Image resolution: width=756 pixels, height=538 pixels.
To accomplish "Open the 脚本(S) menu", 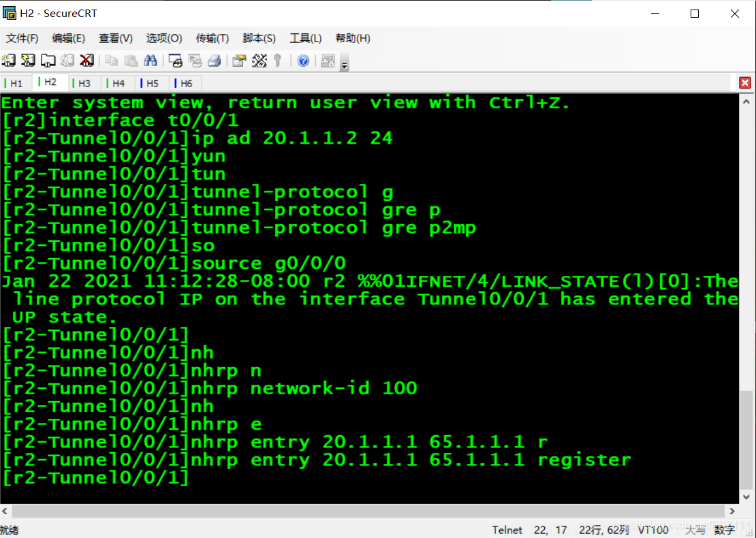I will (259, 38).
